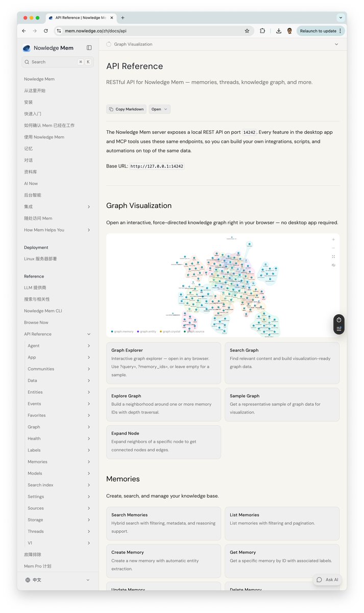Zoom out on the knowledge graph
This screenshot has width=364, height=613.
[x=333, y=248]
